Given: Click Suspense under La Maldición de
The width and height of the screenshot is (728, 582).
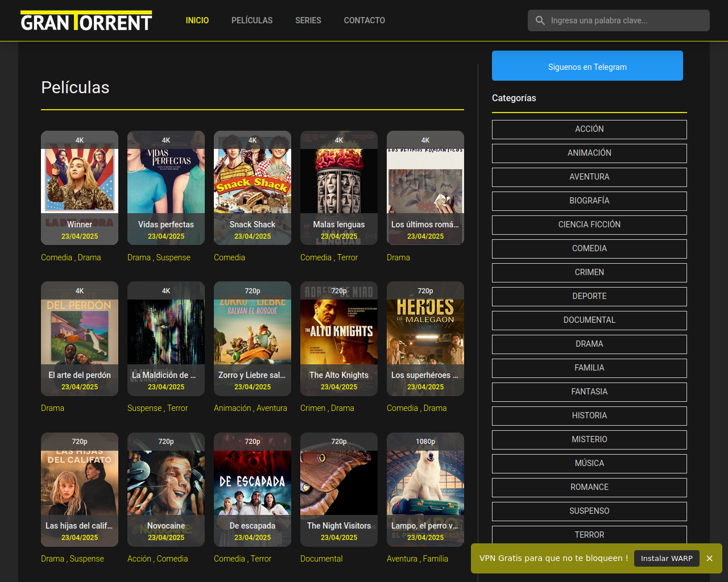Looking at the screenshot, I should click(144, 408).
